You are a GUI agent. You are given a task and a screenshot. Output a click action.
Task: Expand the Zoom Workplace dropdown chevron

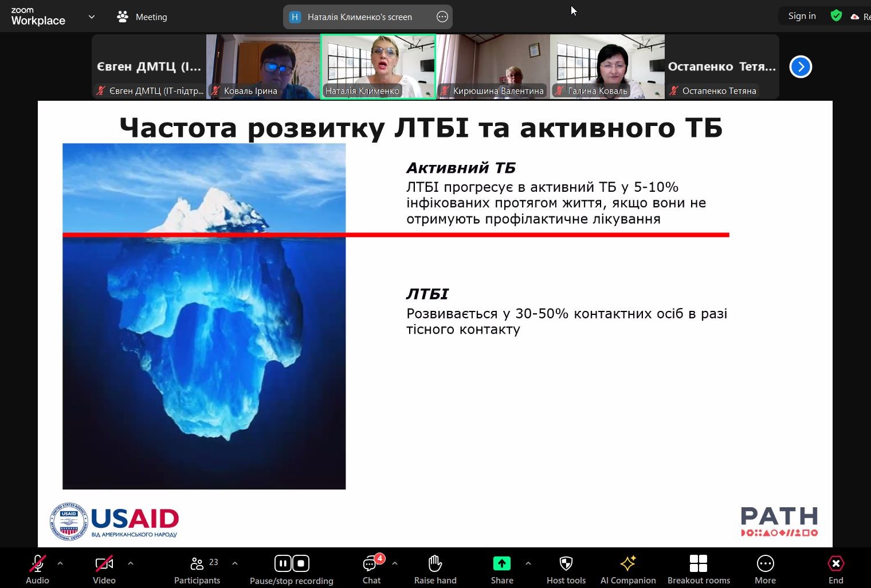[91, 17]
